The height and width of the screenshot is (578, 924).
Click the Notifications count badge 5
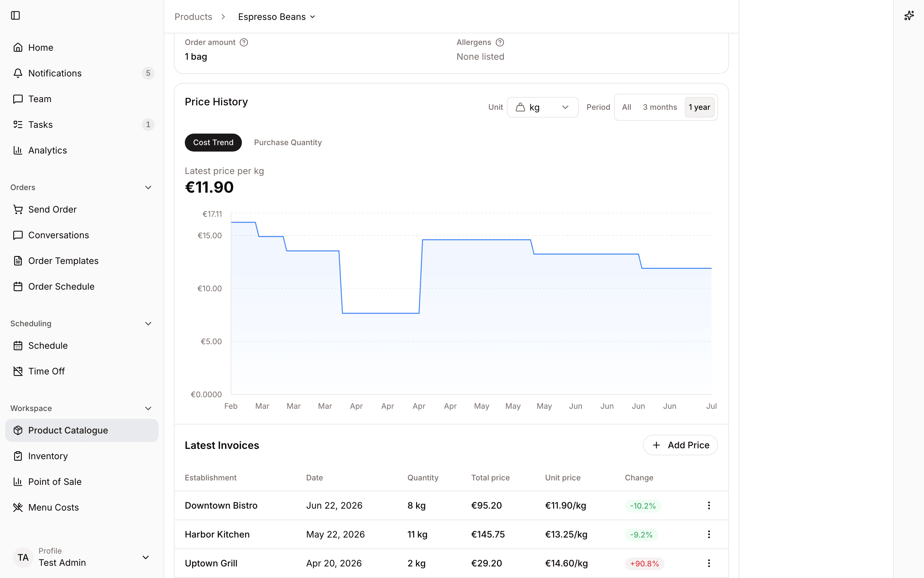pos(148,73)
